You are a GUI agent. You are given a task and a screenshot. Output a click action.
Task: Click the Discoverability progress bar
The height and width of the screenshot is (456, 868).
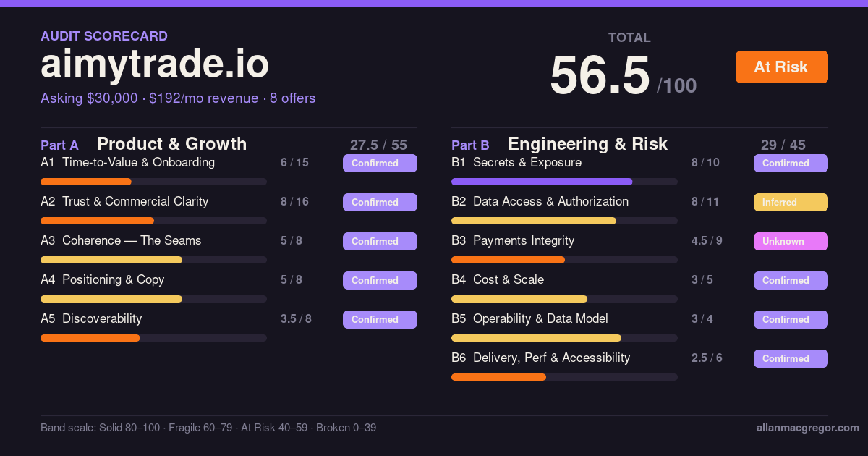[x=153, y=338]
